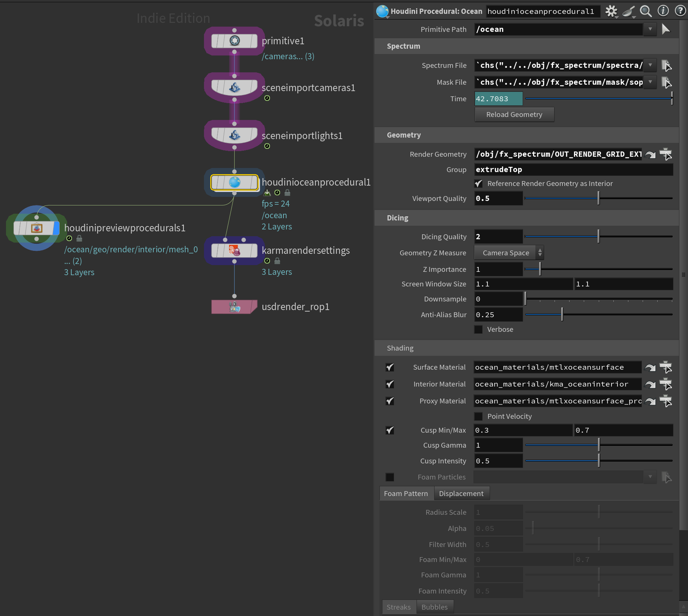Click the Group input field

coord(573,170)
